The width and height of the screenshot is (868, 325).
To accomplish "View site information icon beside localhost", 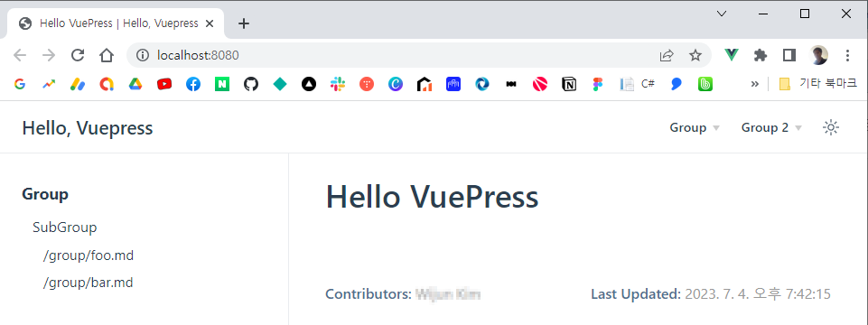I will [143, 55].
